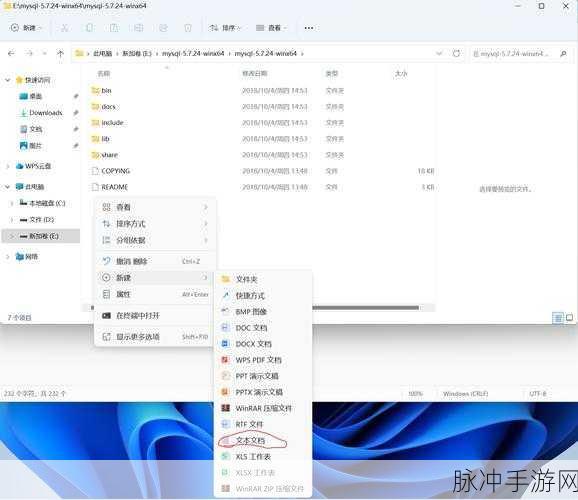This screenshot has height=500, width=578.
Task: Choose 显示更多选项 in context menu
Action: click(155, 337)
